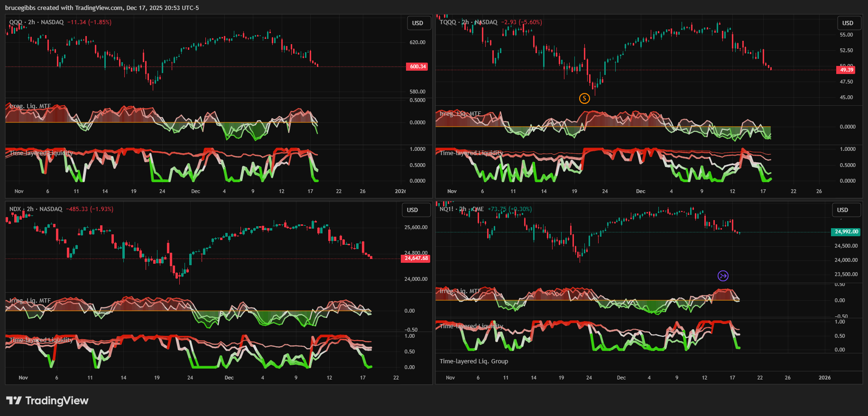Click the NDX symbol name in the legend
The height and width of the screenshot is (416, 868).
click(15, 209)
